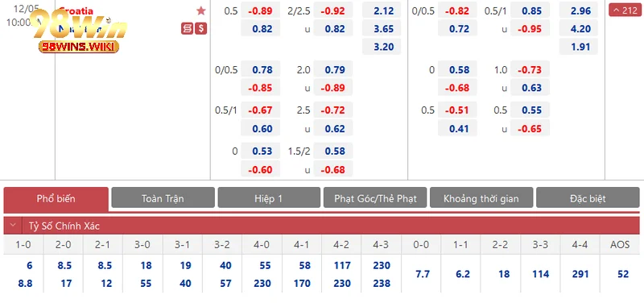Pick the -0.89 handicap 0.5 odds

(260, 10)
